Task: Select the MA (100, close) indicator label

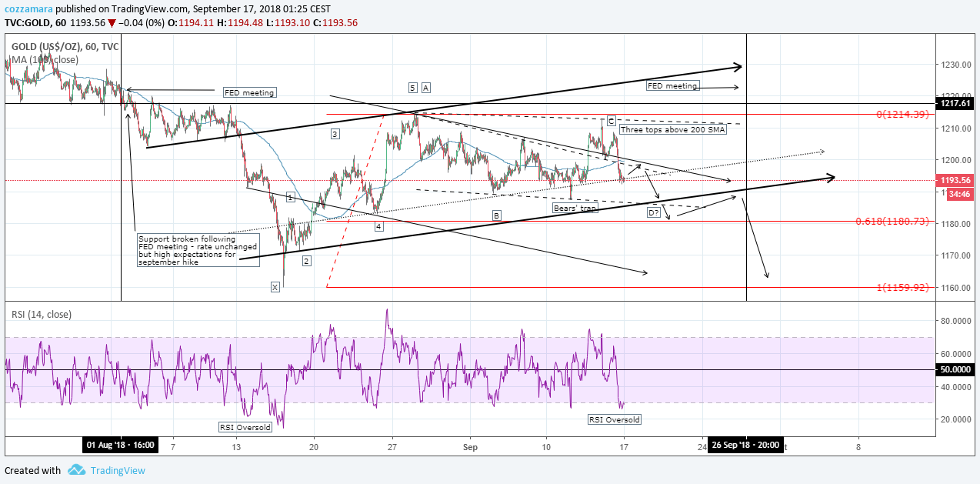Action: (44, 59)
